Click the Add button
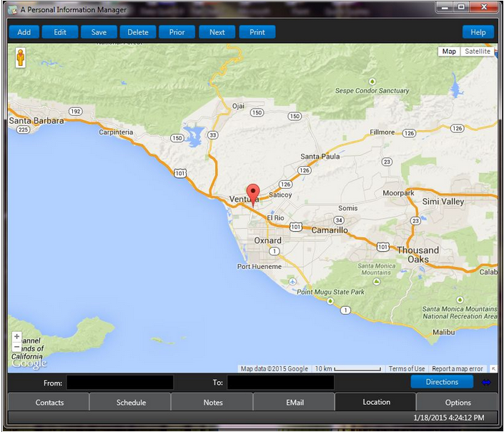Image resolution: width=504 pixels, height=432 pixels. (24, 32)
